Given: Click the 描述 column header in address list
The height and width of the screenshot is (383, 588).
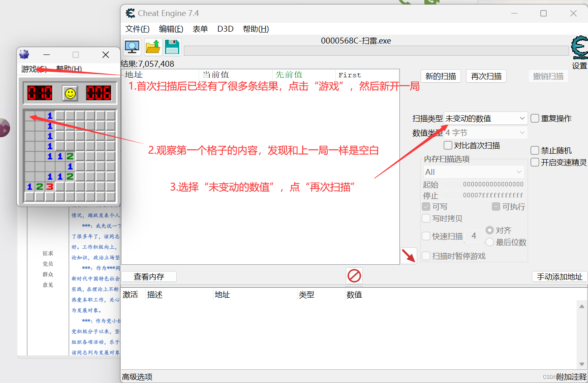Looking at the screenshot, I should (179, 295).
